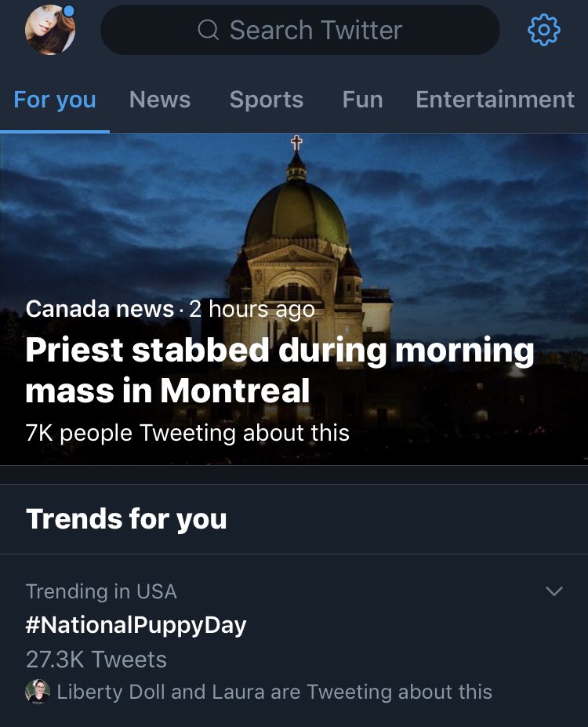
Task: Open the #NationalPuppyDay trend
Action: pos(136,625)
